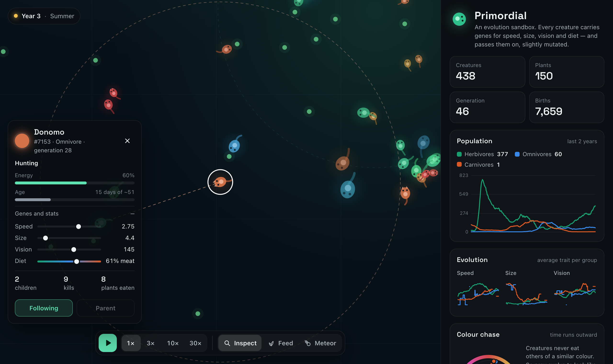Click the "4.4" size value
This screenshot has width=613, height=364.
coord(130,238)
